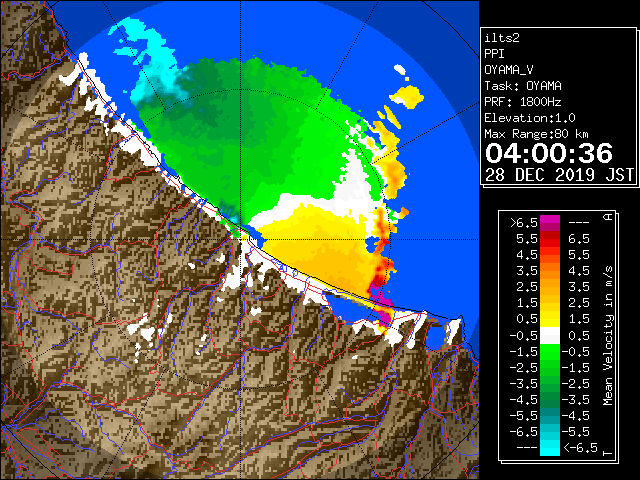Pick the magenta swatch in velocity legend

tap(550, 223)
